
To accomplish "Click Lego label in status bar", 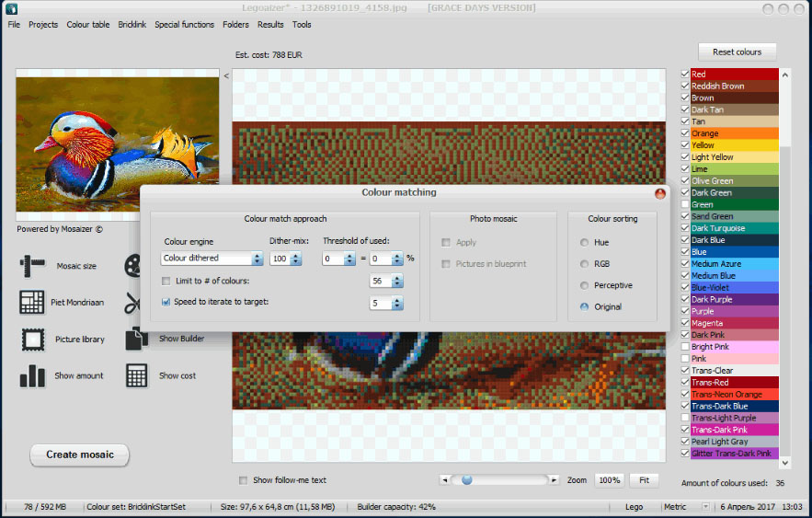I will 634,507.
